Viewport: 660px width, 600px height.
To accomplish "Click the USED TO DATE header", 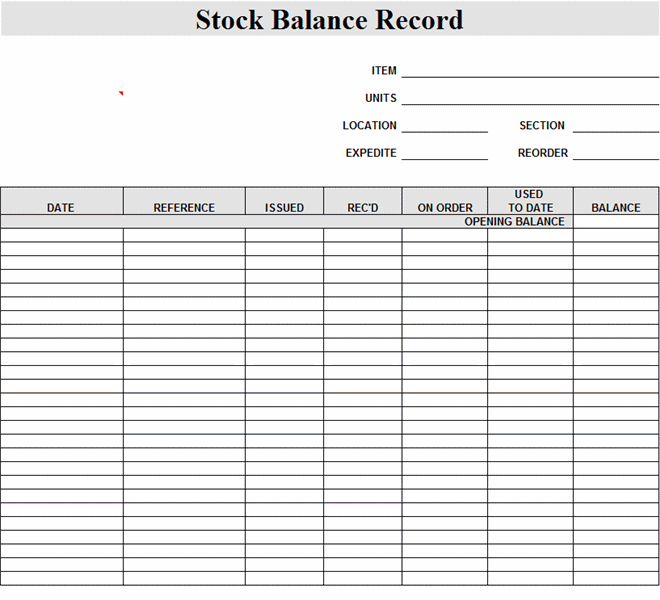I will tap(530, 201).
